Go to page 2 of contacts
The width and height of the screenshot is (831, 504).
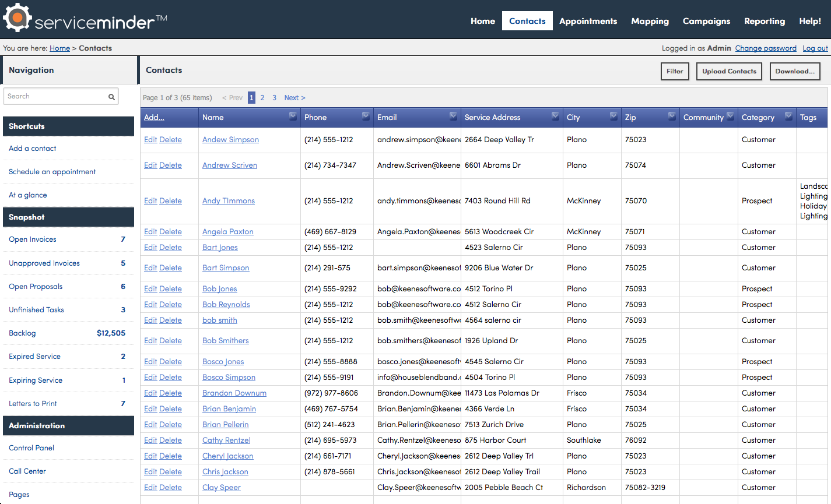point(262,98)
